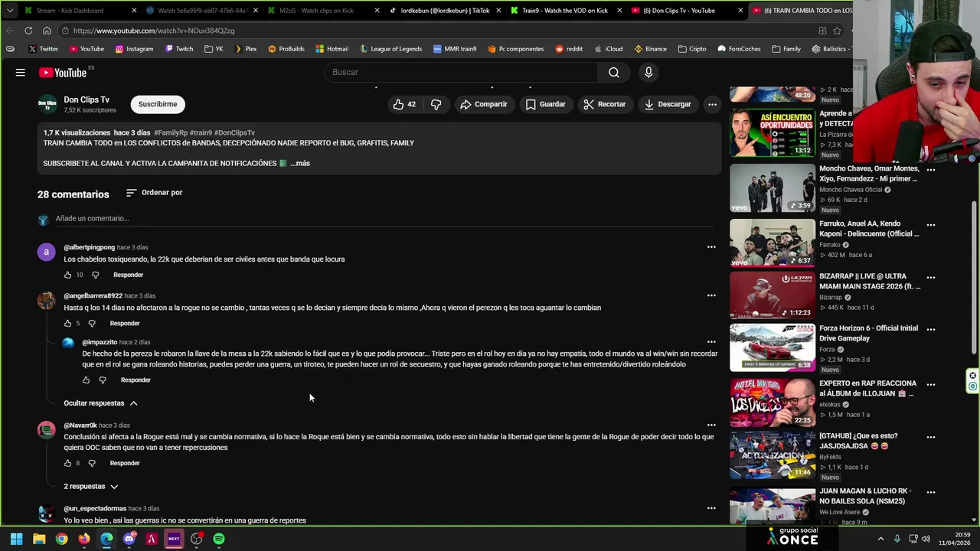Viewport: 980px width, 551px height.
Task: Go to the YouTube home logo
Action: [x=63, y=72]
